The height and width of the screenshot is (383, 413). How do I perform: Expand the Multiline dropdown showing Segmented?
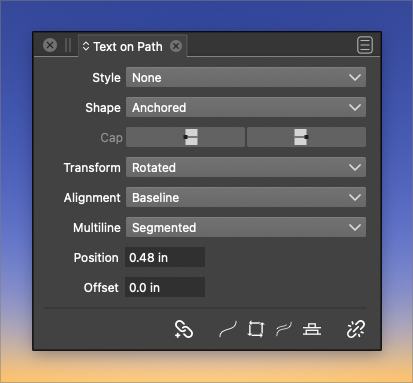(246, 227)
